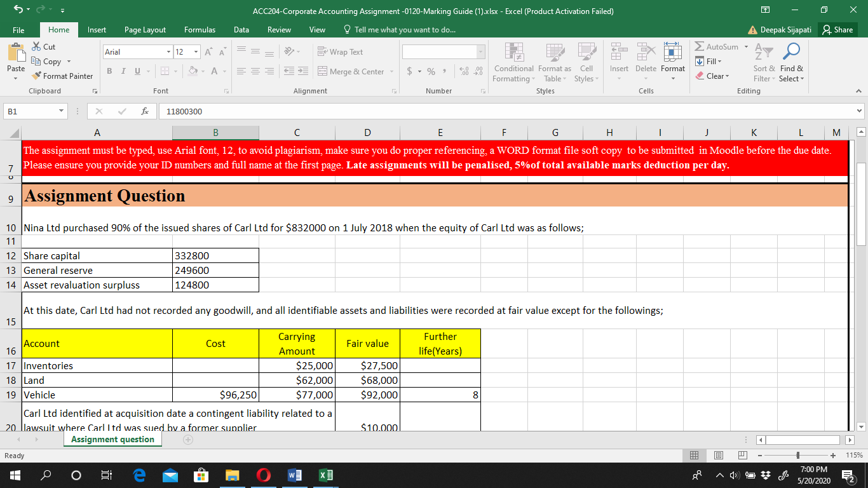
Task: Open the Copy dropdown arrow
Action: [68, 62]
